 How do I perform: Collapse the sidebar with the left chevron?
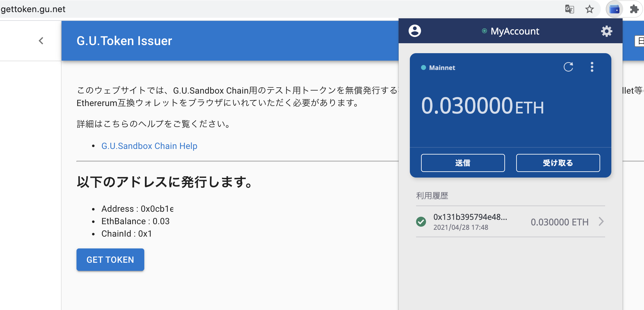(41, 41)
